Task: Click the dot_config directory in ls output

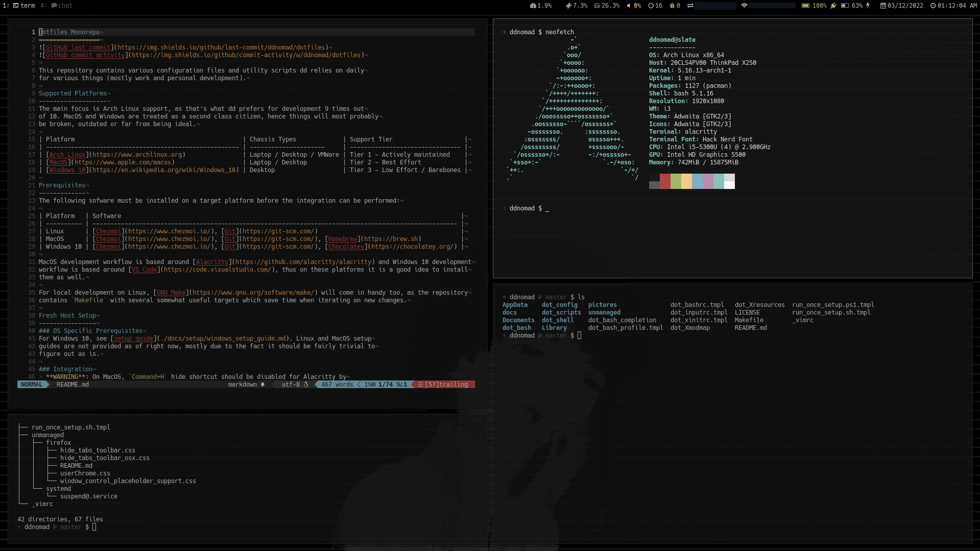Action: point(560,305)
